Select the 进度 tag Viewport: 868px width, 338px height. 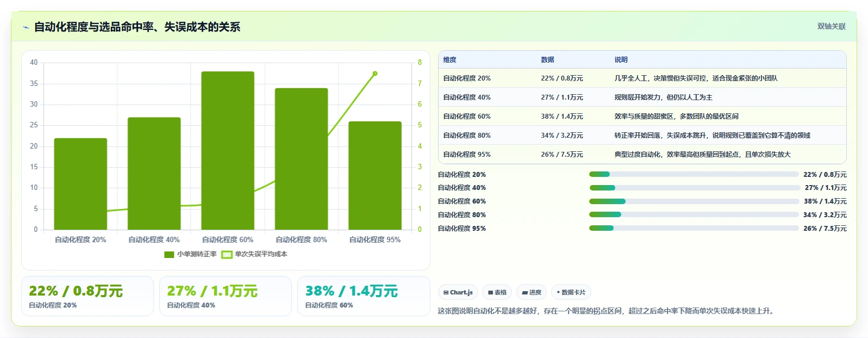pos(532,292)
